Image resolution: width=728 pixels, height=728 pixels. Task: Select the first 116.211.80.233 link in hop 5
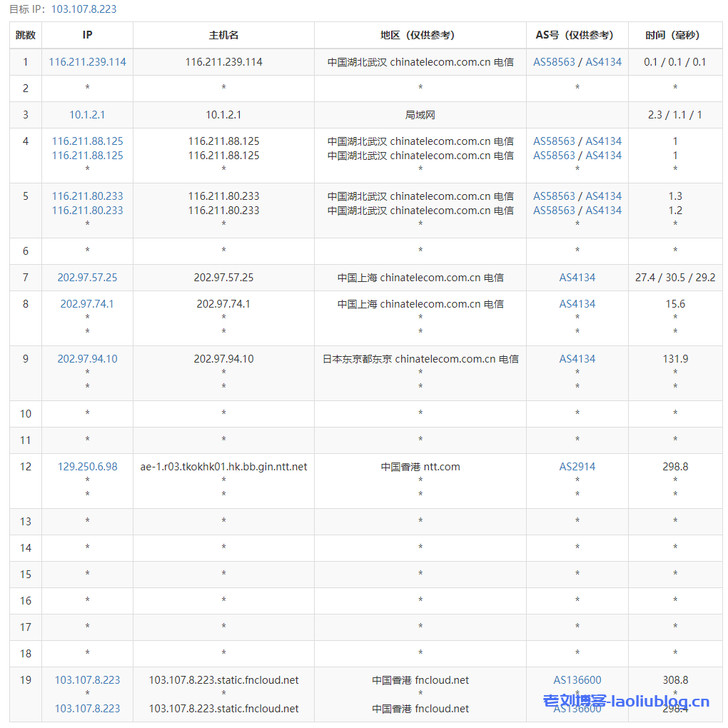87,196
